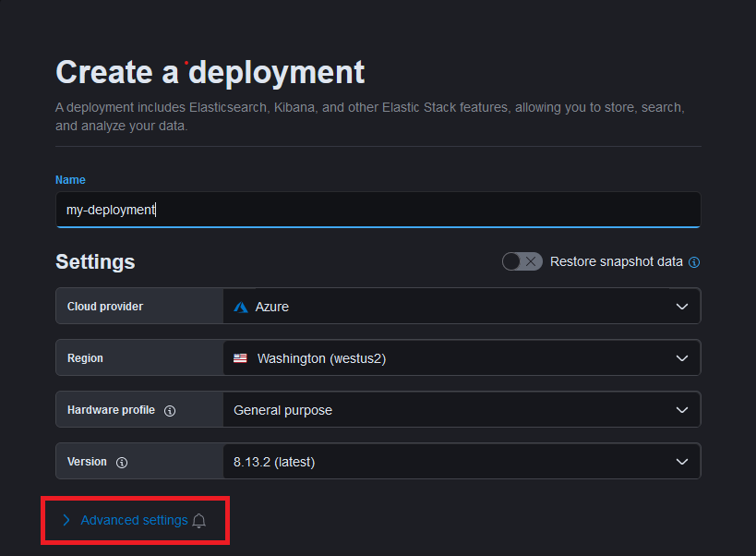The image size is (756, 556).
Task: Click the General purpose profile value
Action: click(x=282, y=410)
